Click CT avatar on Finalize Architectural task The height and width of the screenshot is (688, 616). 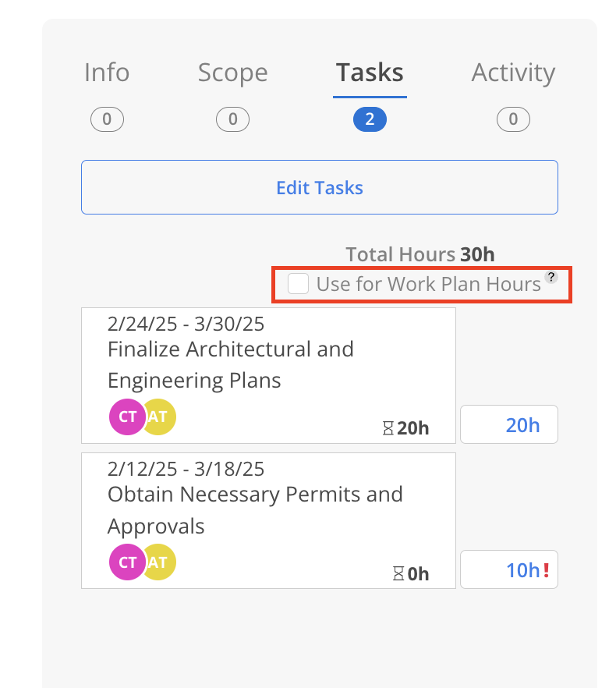point(127,417)
